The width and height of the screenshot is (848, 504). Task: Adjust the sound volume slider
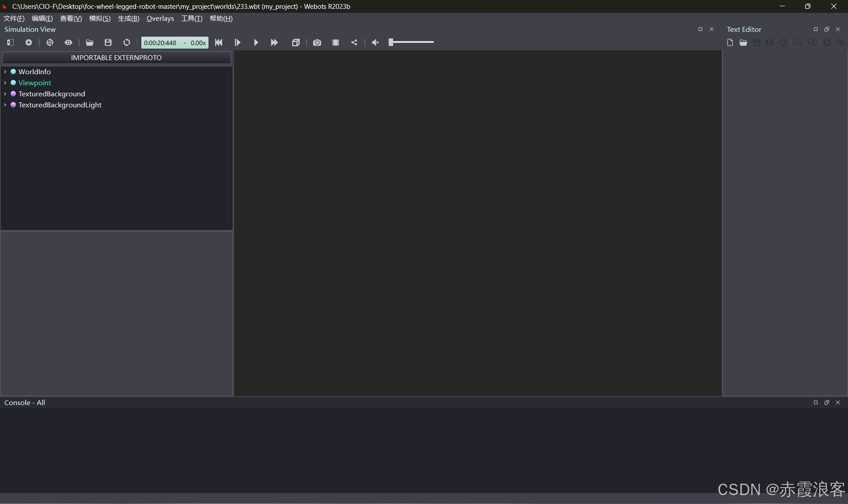click(411, 42)
